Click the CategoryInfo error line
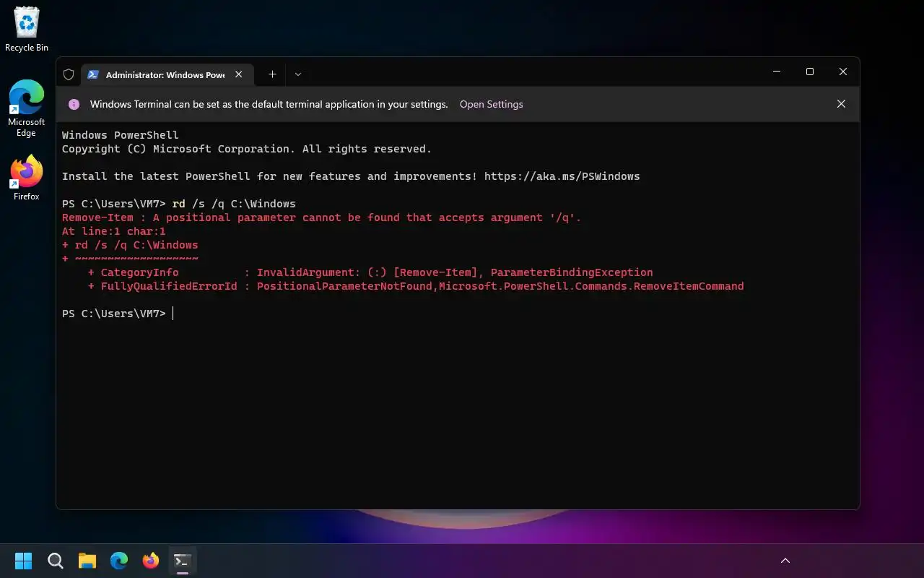The image size is (924, 578). pyautogui.click(x=370, y=272)
